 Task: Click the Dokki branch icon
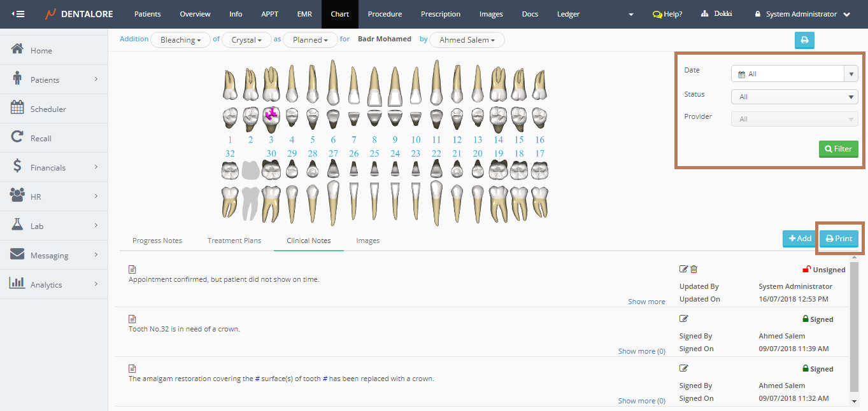(x=705, y=14)
